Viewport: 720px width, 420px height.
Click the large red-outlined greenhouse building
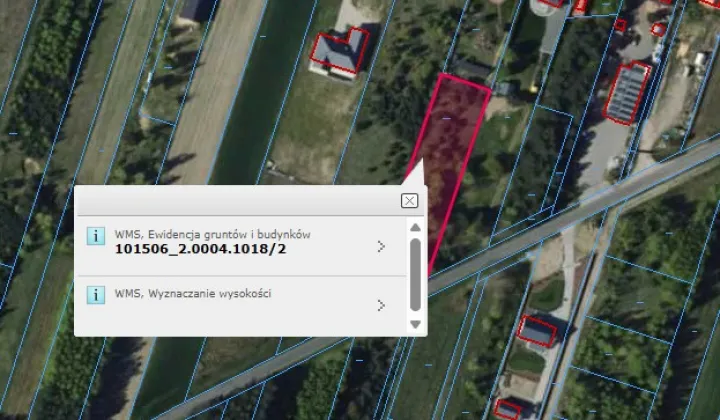click(x=627, y=93)
